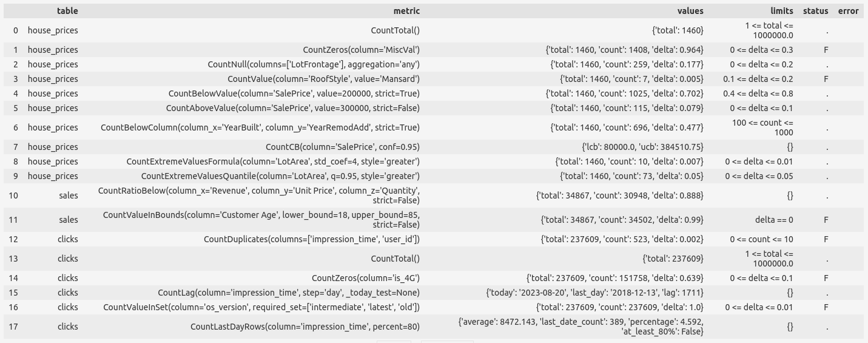Select the CountDuplicates metric cell

(x=311, y=239)
